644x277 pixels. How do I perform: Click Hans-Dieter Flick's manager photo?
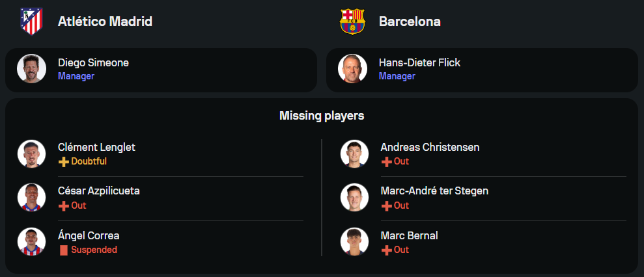point(352,69)
